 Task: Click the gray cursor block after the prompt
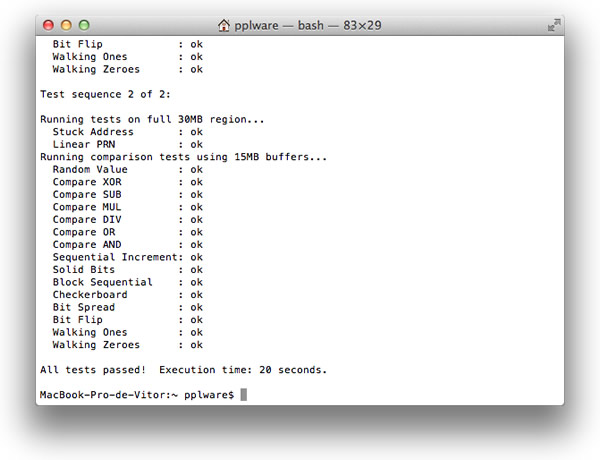coord(243,395)
